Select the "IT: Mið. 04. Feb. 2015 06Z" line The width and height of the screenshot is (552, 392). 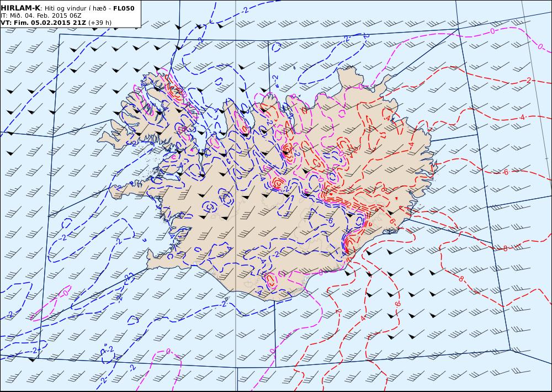[x=41, y=15]
